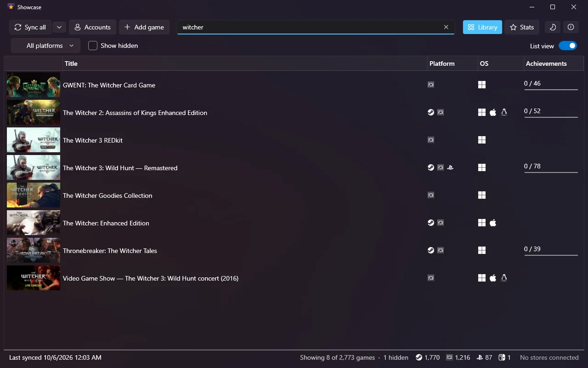Click Linux icon in The Witcher 2 row

[504, 112]
